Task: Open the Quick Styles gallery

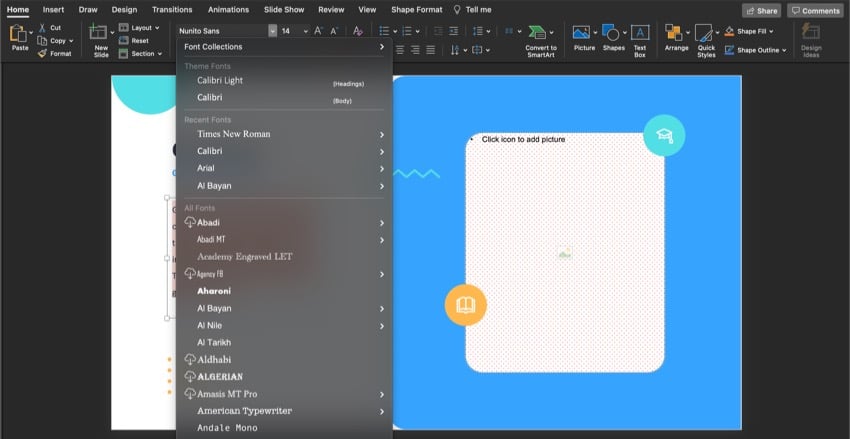Action: [706, 35]
